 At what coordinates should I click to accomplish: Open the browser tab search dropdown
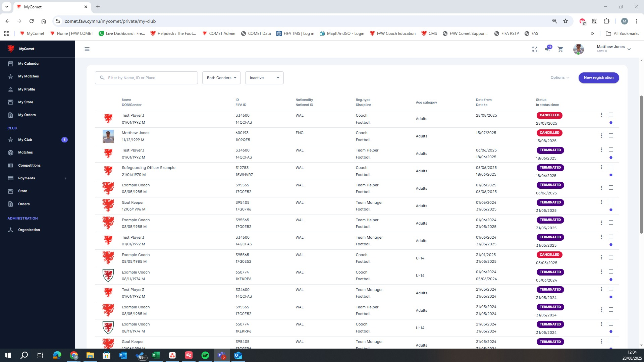pos(6,7)
